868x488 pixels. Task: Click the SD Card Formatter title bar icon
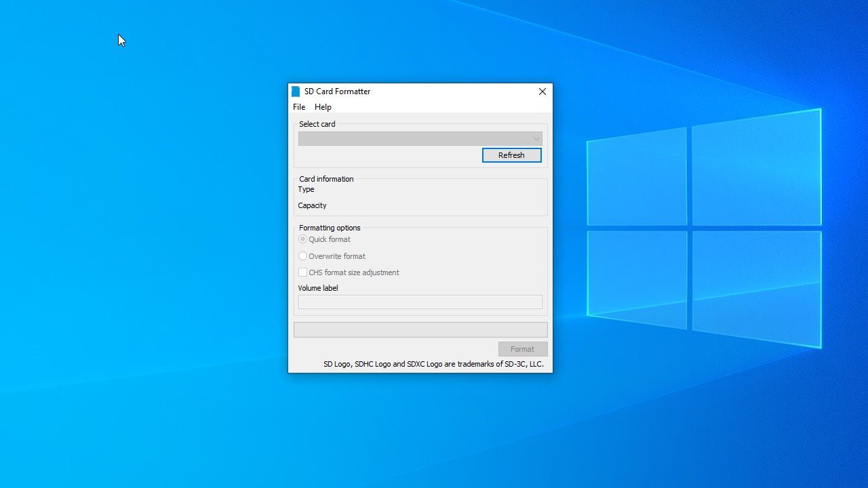click(x=296, y=91)
